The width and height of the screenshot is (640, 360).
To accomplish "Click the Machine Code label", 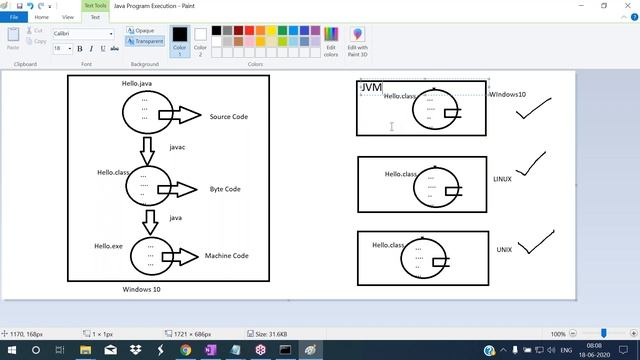I will click(x=227, y=256).
